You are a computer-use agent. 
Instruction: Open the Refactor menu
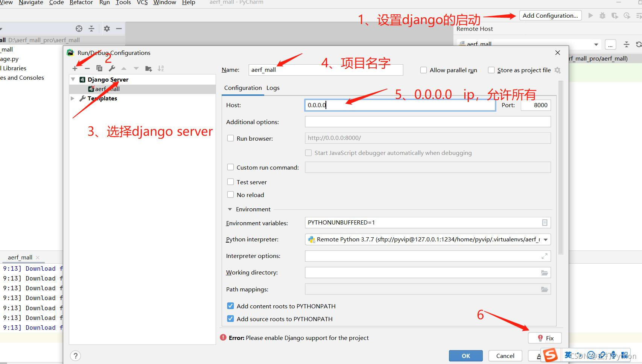(x=81, y=3)
